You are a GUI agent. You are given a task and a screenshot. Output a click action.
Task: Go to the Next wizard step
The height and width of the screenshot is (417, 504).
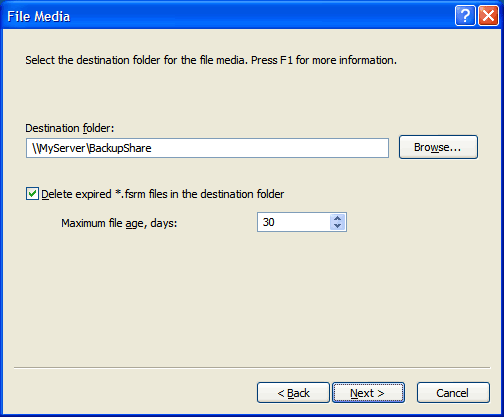pos(368,393)
